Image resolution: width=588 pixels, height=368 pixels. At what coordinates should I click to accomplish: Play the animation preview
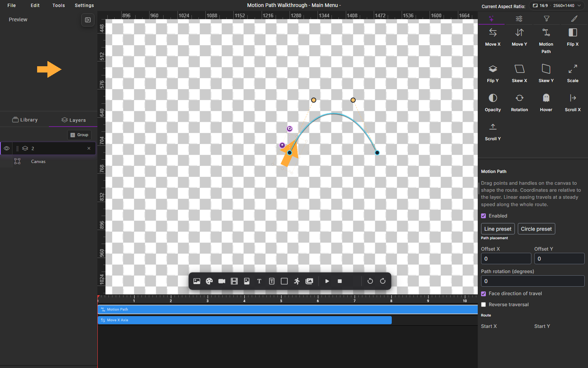point(327,281)
